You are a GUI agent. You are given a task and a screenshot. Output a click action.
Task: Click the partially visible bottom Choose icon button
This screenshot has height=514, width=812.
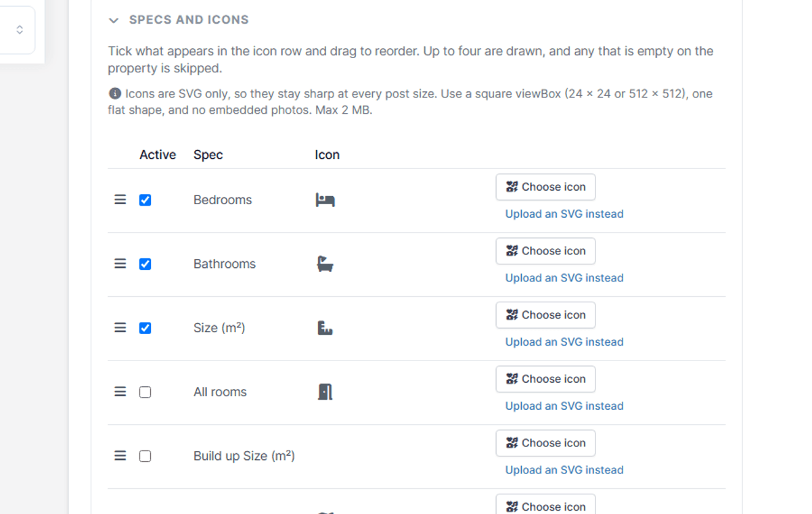pos(545,505)
